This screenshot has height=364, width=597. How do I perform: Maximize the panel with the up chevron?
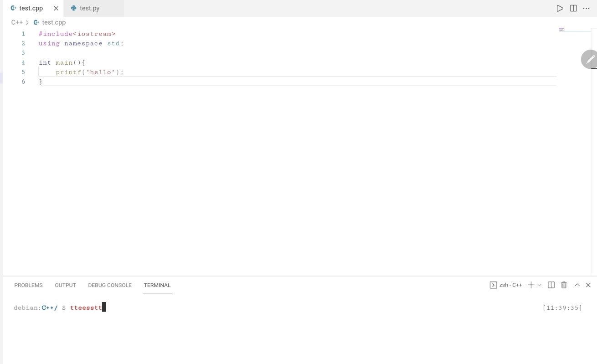(x=577, y=285)
